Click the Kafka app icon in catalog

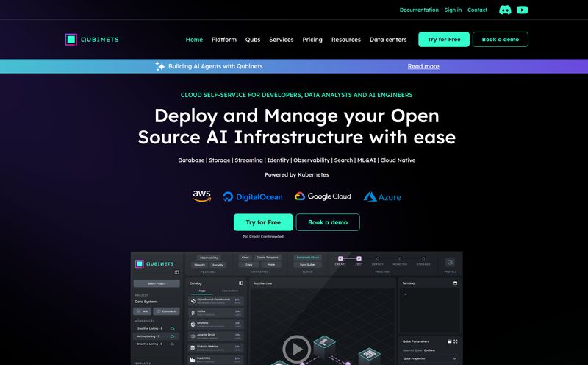193,313
